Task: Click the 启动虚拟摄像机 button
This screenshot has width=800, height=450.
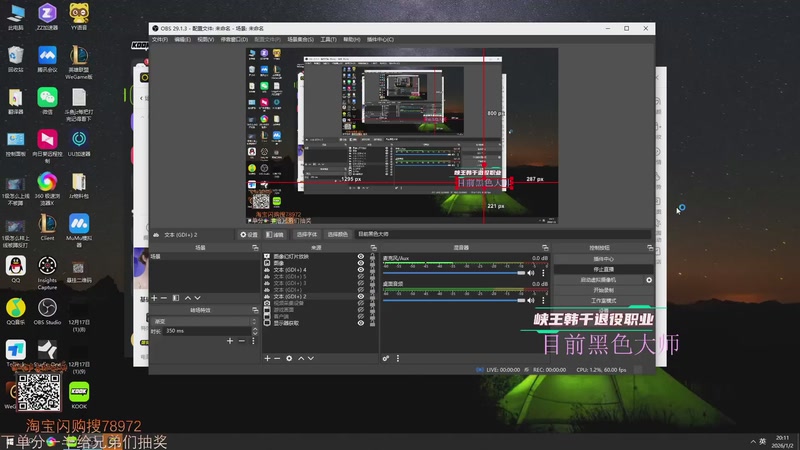Action: pyautogui.click(x=598, y=280)
